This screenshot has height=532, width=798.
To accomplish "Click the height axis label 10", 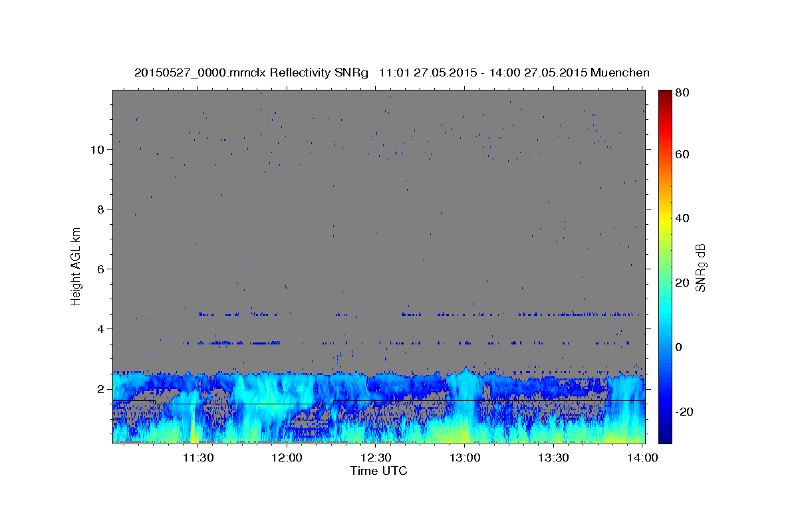I will click(96, 150).
